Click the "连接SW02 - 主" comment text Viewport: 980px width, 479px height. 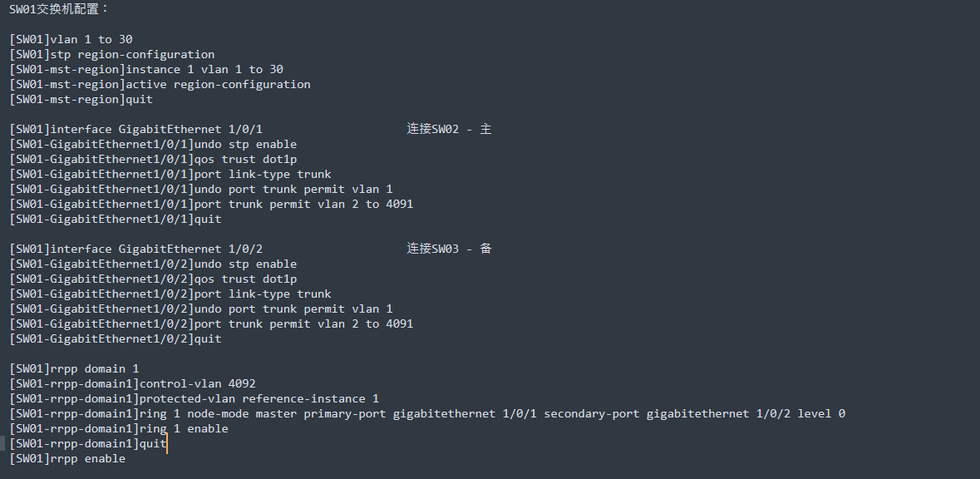(x=449, y=129)
